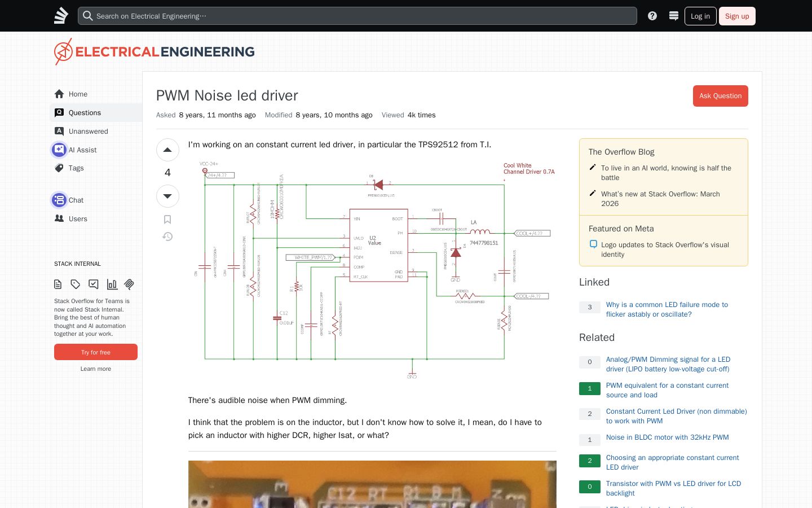
Task: Open Users in the sidebar
Action: pos(95,218)
